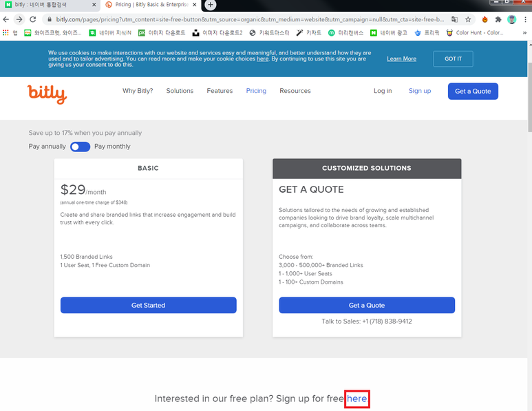
Task: Click '1 - 1,000+ User Seats' text
Action: 306,273
